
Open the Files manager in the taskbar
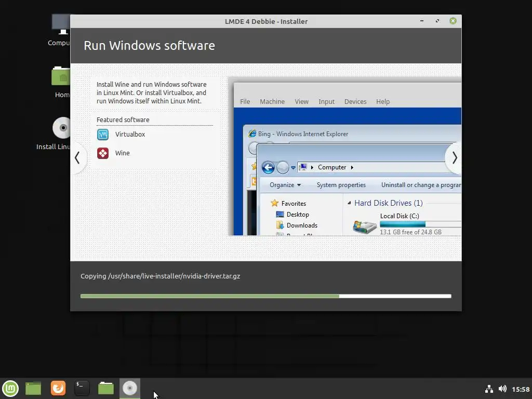106,388
